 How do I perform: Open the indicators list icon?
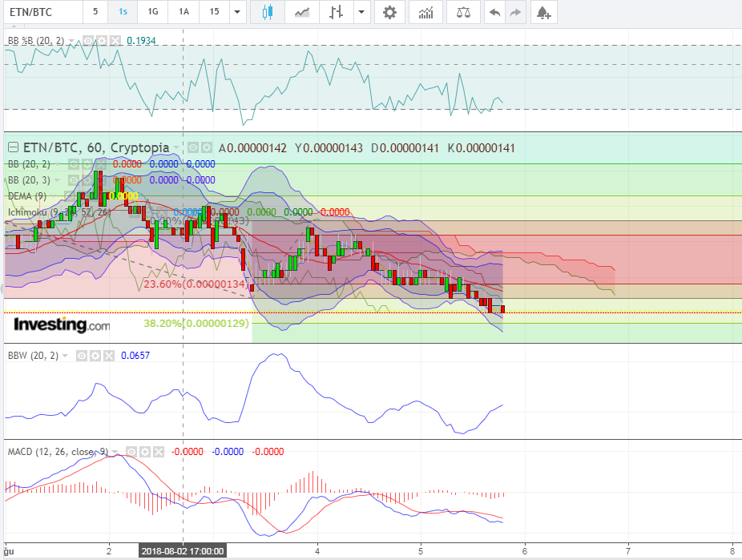pos(426,12)
